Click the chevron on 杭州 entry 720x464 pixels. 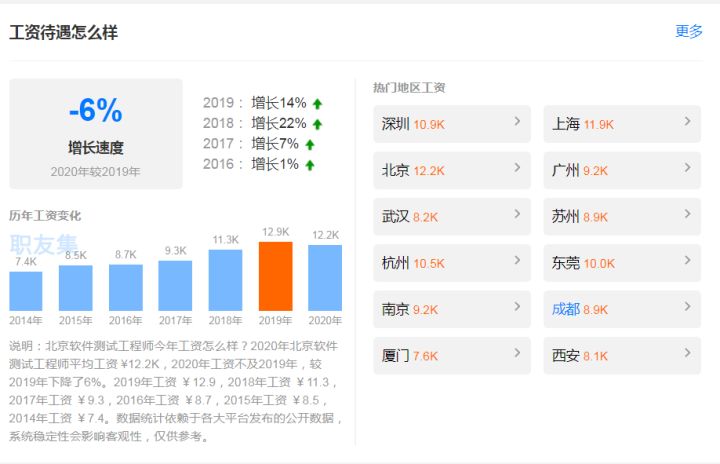pos(517,261)
